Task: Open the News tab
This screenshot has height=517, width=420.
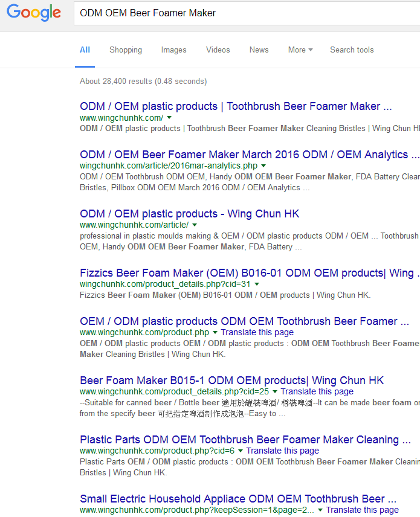Action: coord(259,50)
